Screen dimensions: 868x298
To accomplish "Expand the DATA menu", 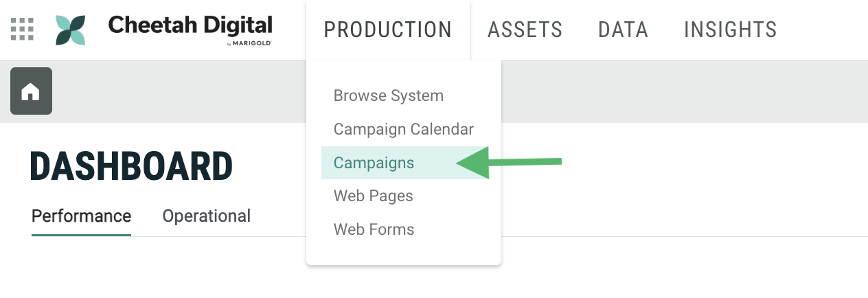I will point(623,30).
